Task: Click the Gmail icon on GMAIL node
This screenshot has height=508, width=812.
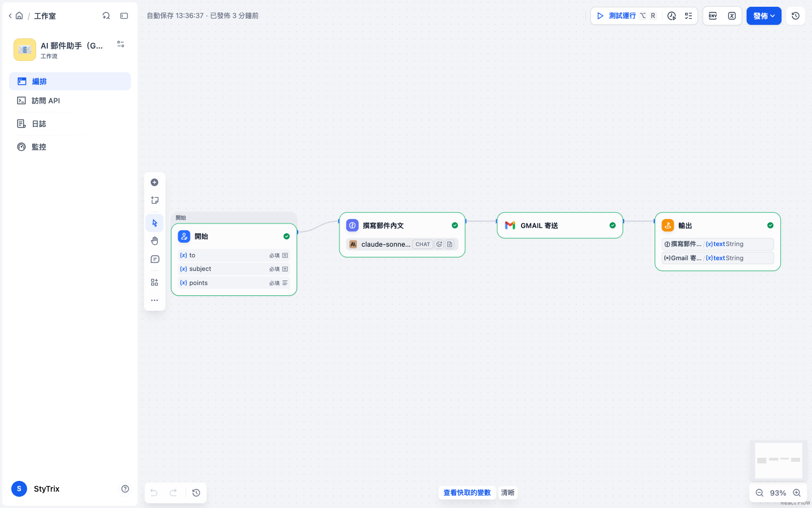Action: tap(510, 225)
